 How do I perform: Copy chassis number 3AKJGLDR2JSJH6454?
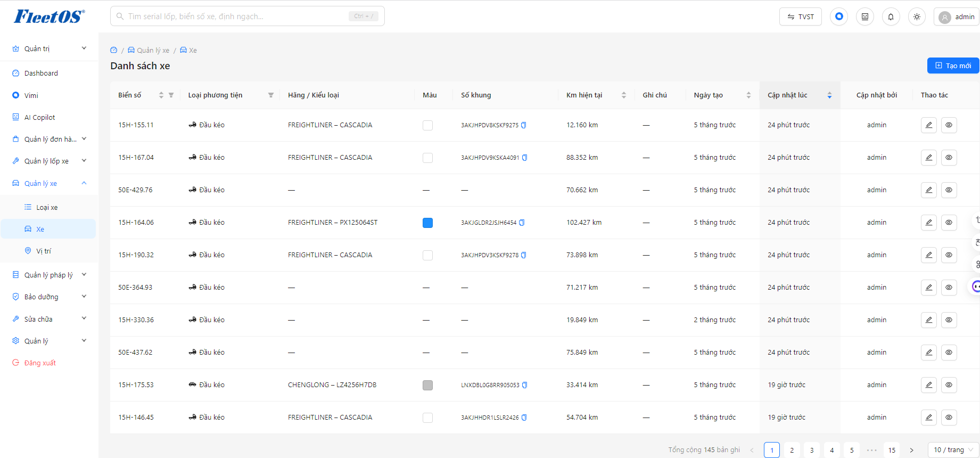point(522,223)
